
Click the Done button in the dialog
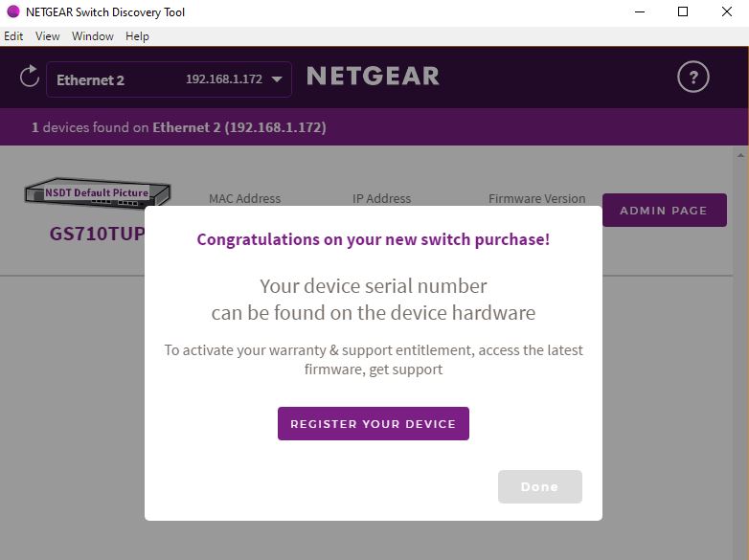(x=539, y=486)
